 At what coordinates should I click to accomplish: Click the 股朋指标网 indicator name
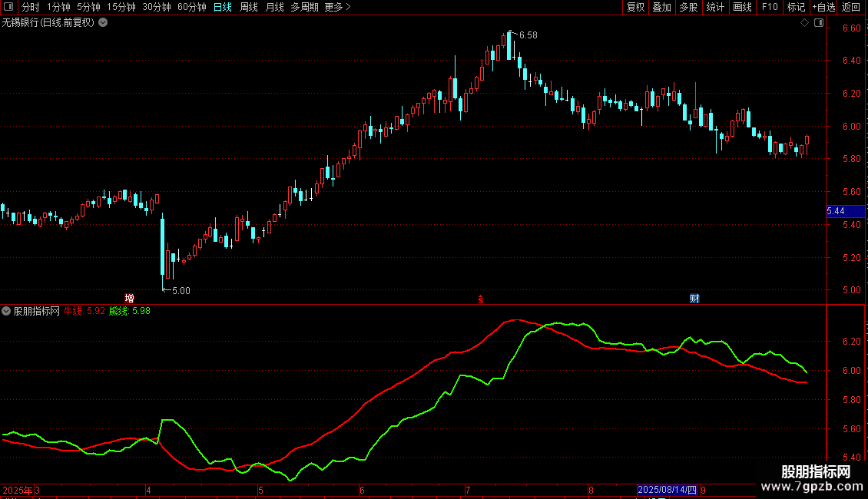click(x=37, y=312)
